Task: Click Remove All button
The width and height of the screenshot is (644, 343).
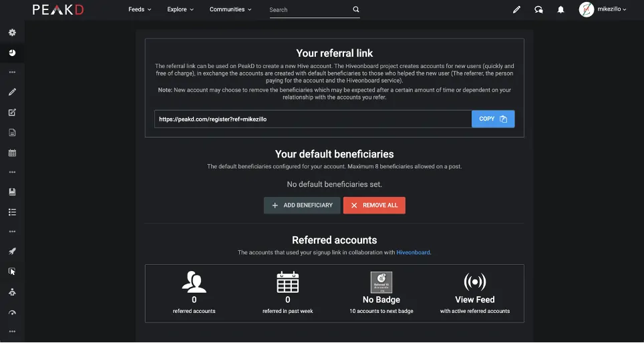Action: [x=374, y=205]
